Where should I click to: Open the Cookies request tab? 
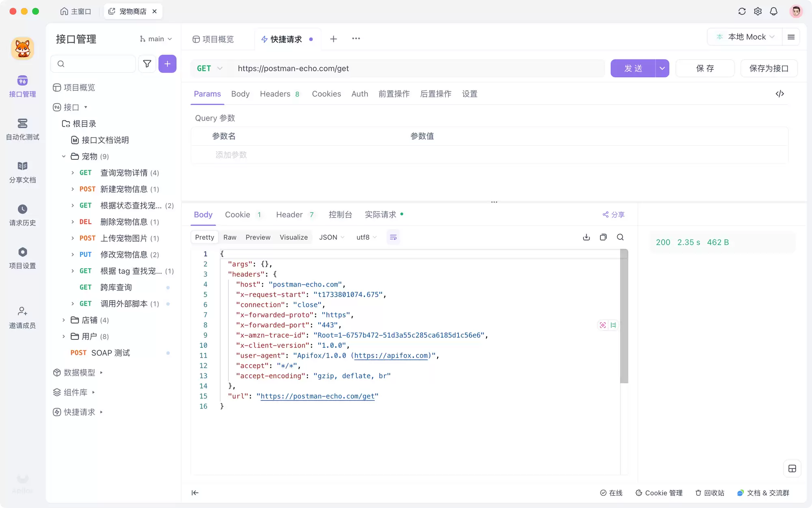pos(326,94)
